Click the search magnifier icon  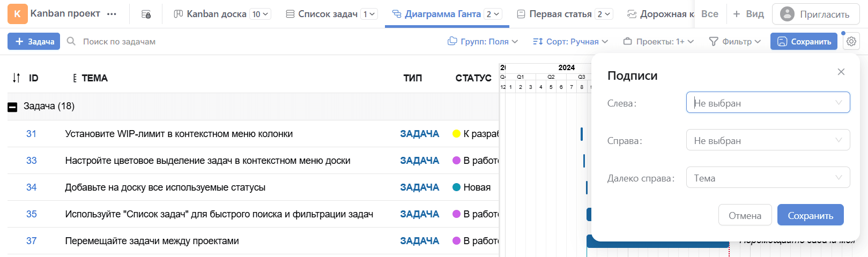pyautogui.click(x=71, y=41)
